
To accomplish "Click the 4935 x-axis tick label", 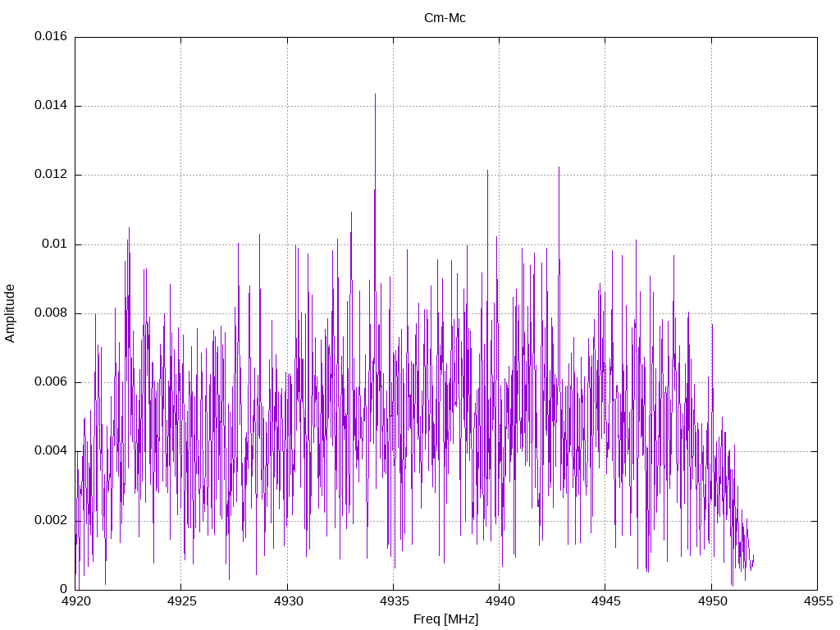I will [394, 601].
